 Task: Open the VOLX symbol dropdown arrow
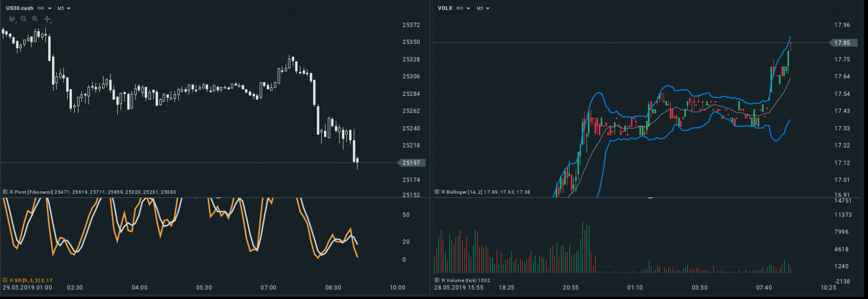click(468, 8)
